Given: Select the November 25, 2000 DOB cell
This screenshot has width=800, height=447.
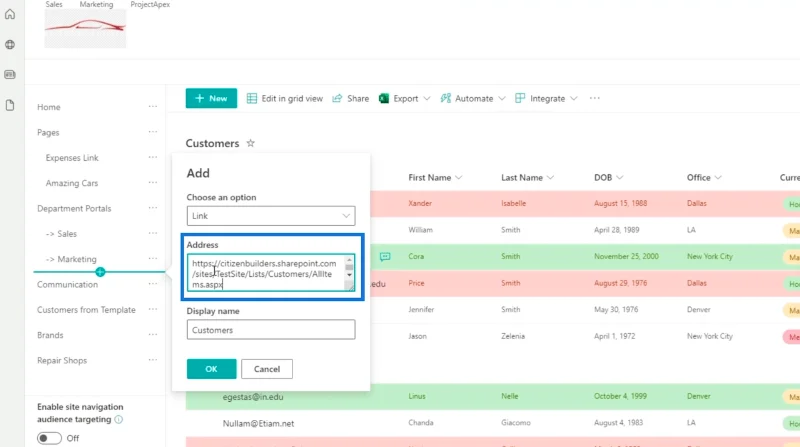Looking at the screenshot, I should click(626, 257).
